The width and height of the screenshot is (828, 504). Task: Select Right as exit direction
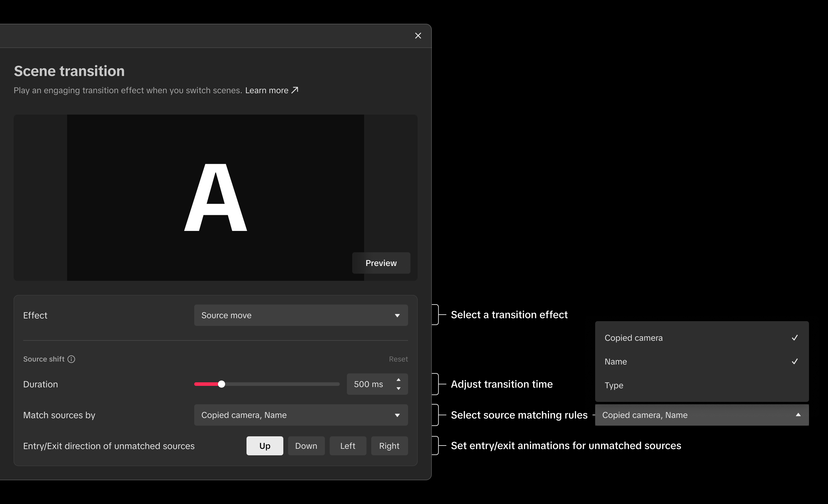pyautogui.click(x=389, y=446)
